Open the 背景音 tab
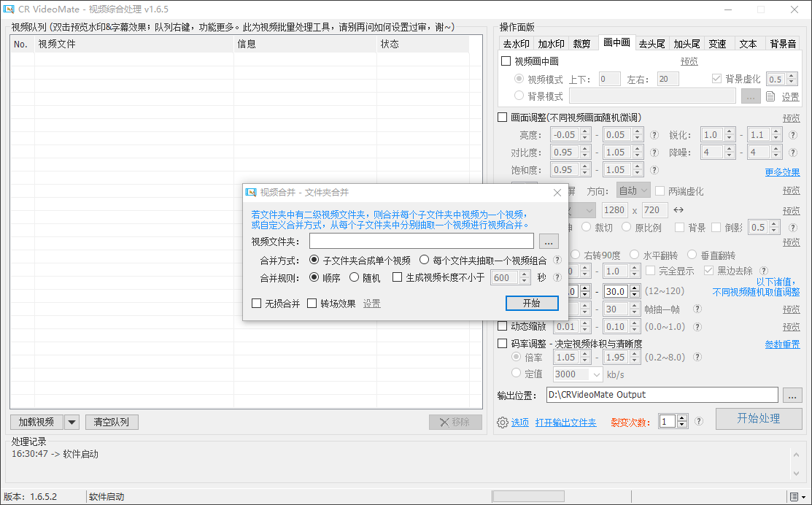Image resolution: width=812 pixels, height=505 pixels. point(782,43)
